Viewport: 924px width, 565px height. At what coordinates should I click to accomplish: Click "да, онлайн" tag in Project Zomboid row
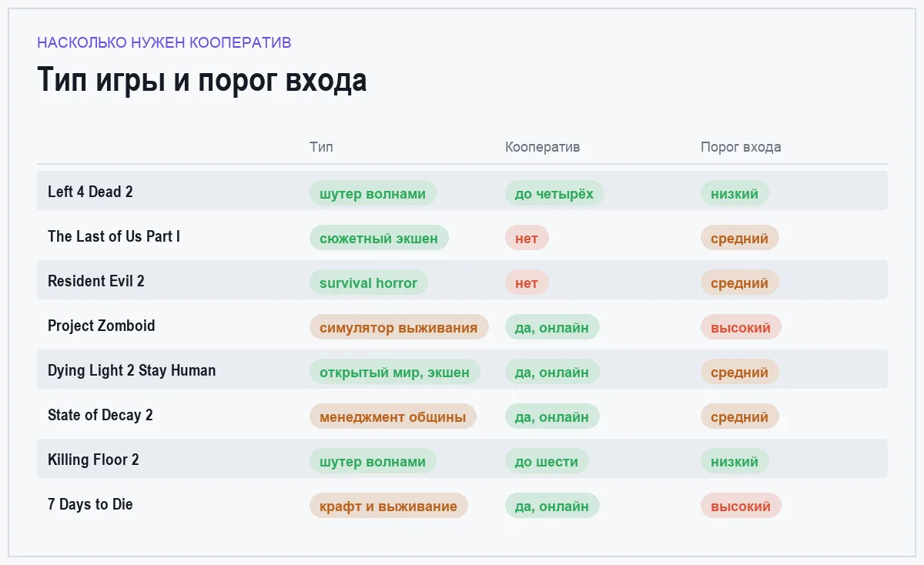pos(552,328)
